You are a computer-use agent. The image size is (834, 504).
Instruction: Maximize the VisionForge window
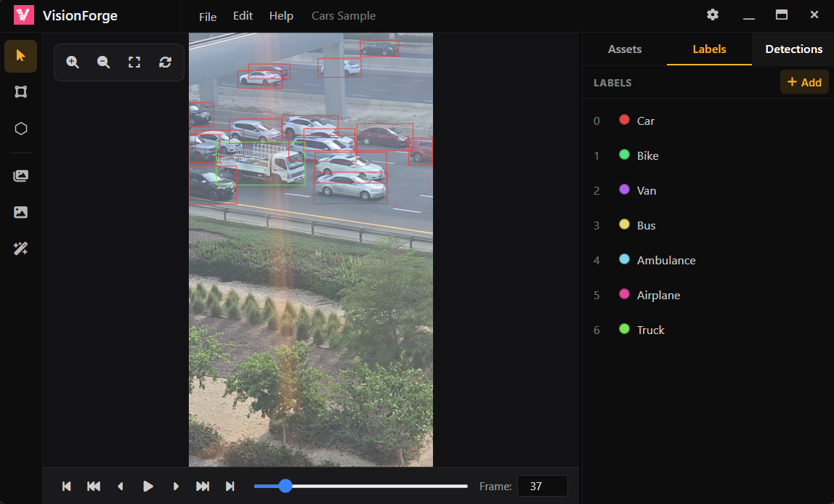point(782,15)
